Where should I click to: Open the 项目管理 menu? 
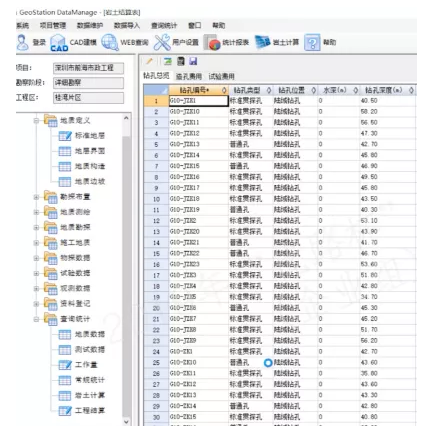53,25
